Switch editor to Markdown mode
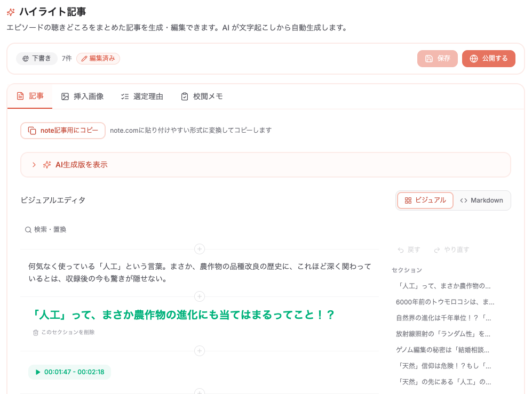Image resolution: width=532 pixels, height=394 pixels. coord(481,200)
